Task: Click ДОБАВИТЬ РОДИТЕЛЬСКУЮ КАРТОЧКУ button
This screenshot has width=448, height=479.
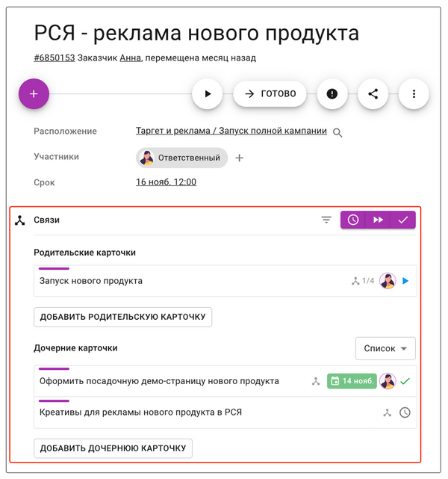Action: (x=122, y=317)
